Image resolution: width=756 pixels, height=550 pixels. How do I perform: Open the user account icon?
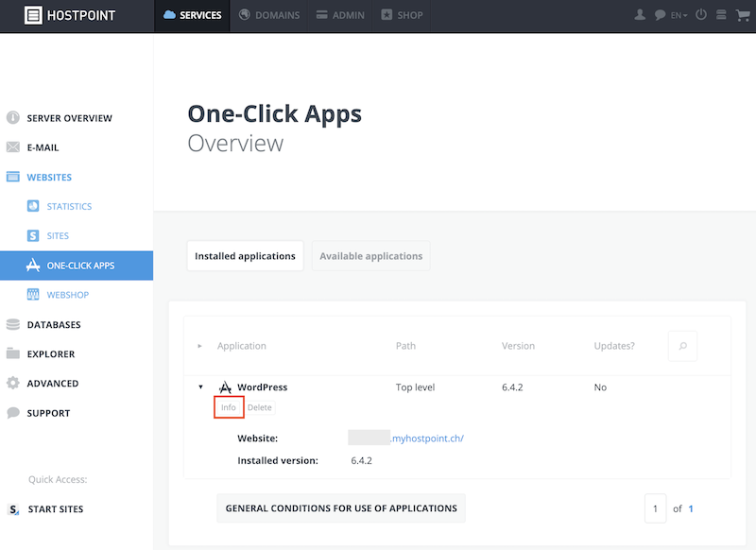coord(640,15)
